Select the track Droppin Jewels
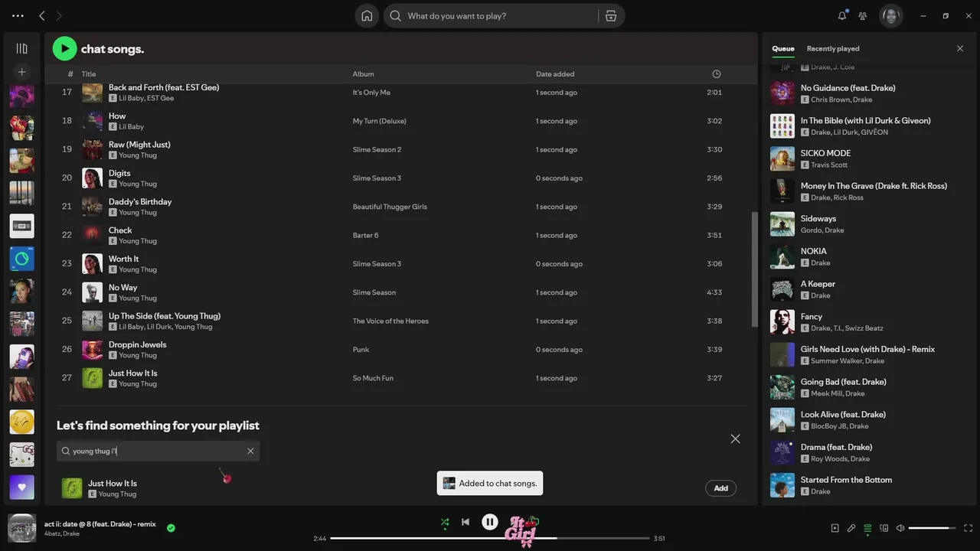The width and height of the screenshot is (980, 551). click(137, 345)
